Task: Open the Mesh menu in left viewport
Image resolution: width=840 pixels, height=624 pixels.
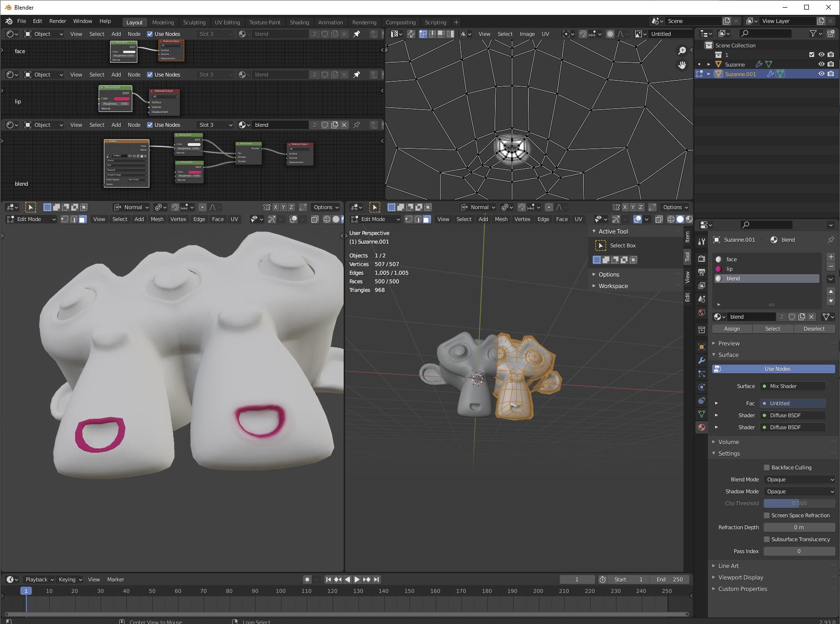Action: pos(157,219)
